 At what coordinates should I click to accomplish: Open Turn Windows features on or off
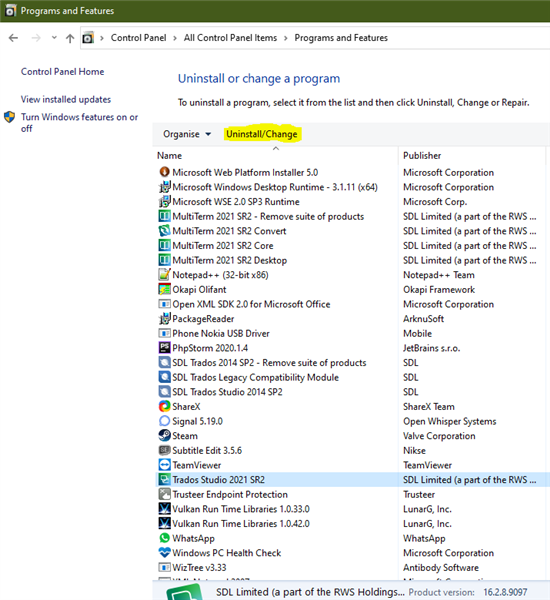[x=79, y=122]
